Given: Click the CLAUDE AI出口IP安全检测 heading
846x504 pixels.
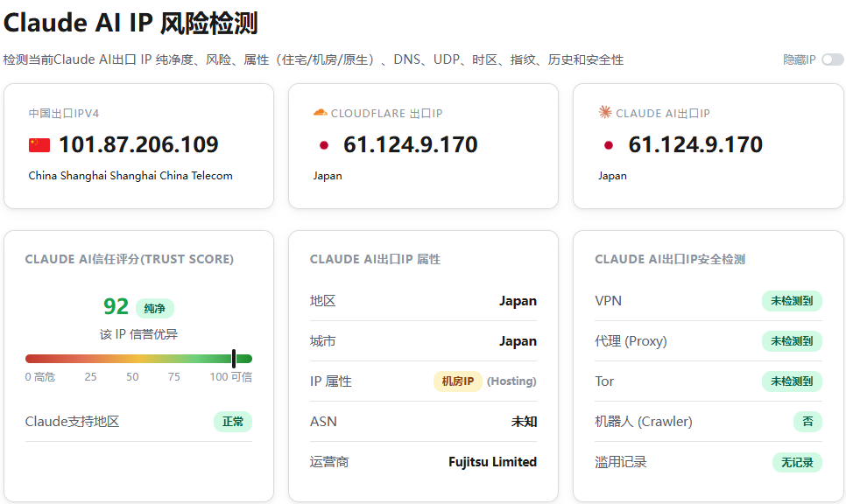Looking at the screenshot, I should click(670, 259).
